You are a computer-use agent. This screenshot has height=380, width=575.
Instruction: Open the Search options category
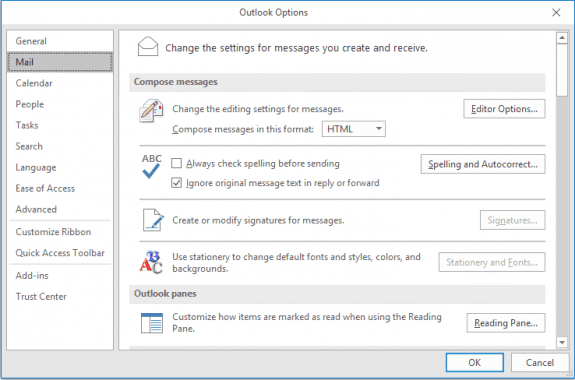point(60,146)
